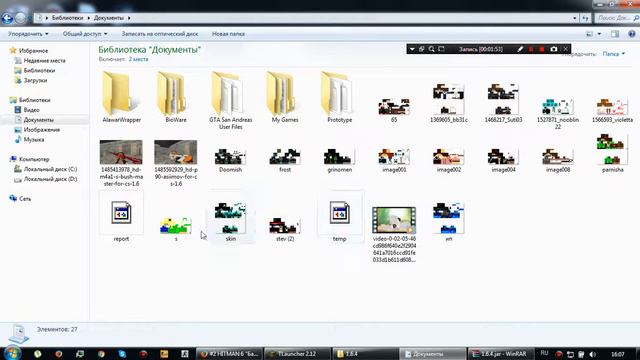Open the Упорядочить dropdown menu

(28, 34)
